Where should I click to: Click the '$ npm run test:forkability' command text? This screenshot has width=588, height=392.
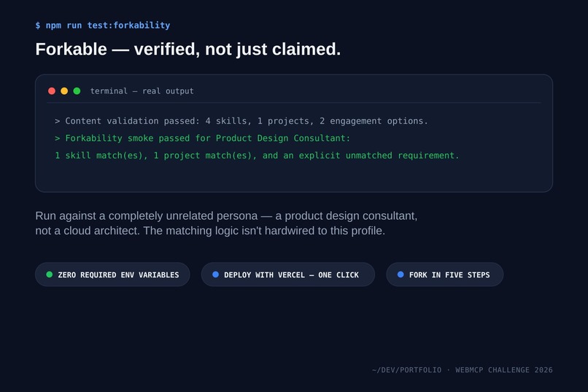pyautogui.click(x=103, y=26)
